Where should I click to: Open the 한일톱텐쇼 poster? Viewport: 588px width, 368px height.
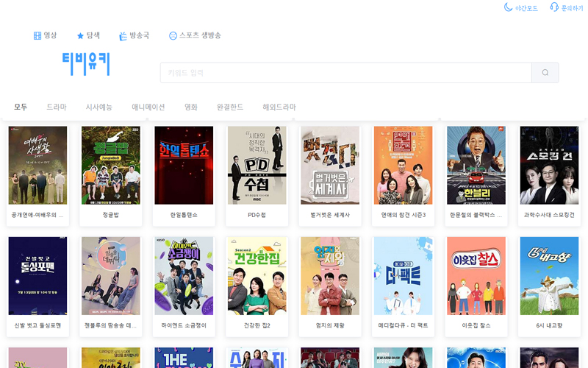tap(184, 165)
